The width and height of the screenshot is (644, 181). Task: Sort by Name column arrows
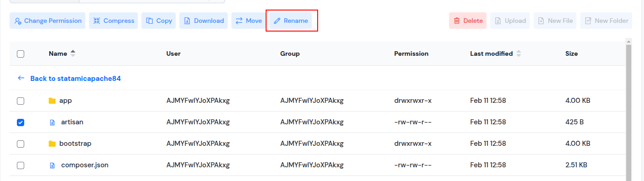pos(73,53)
